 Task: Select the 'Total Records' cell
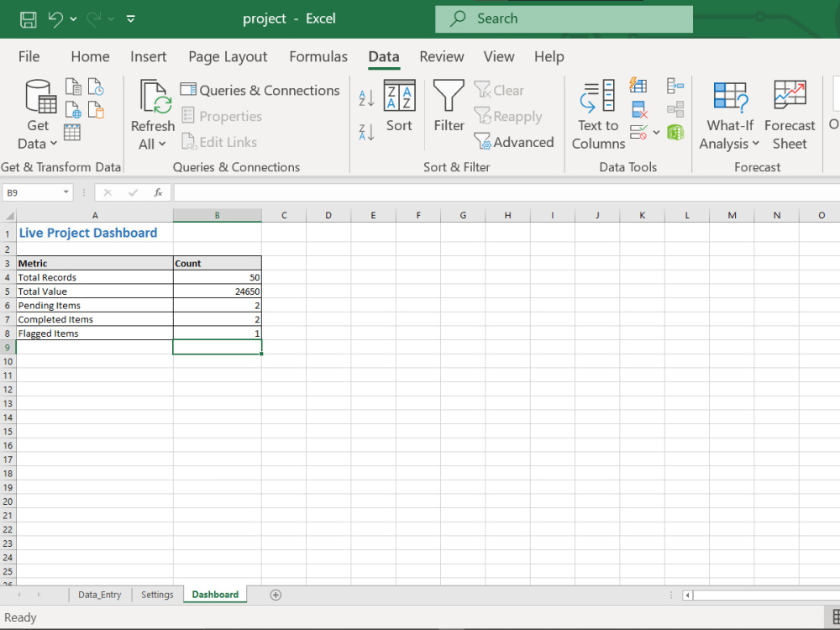pyautogui.click(x=95, y=277)
